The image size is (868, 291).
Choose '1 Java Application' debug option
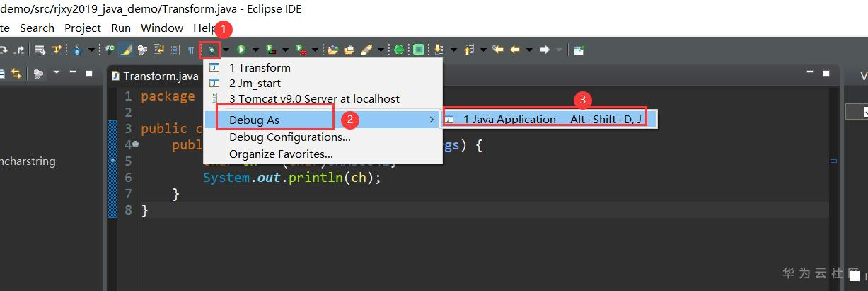click(x=549, y=119)
